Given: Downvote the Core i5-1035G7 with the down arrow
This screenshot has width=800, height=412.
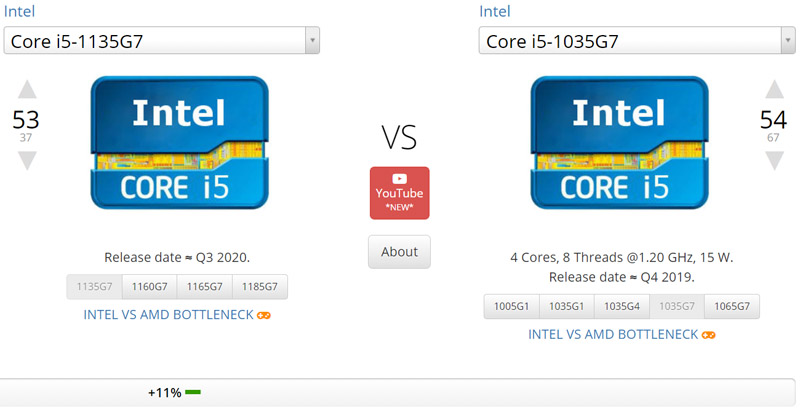Looking at the screenshot, I should pos(774,161).
